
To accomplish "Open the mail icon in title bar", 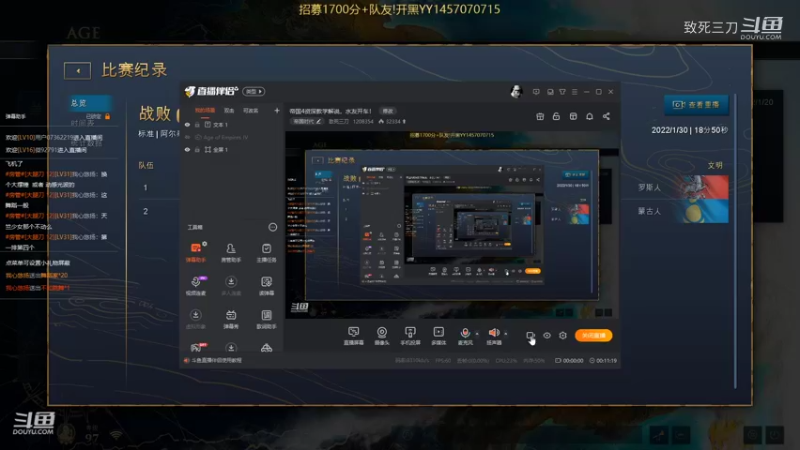I will click(550, 92).
